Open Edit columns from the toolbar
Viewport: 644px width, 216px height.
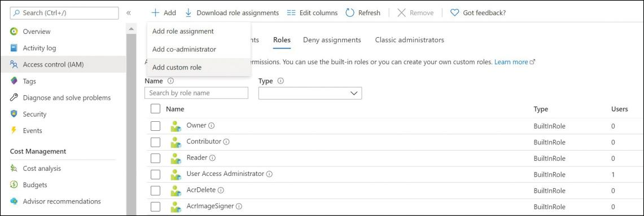coord(312,13)
